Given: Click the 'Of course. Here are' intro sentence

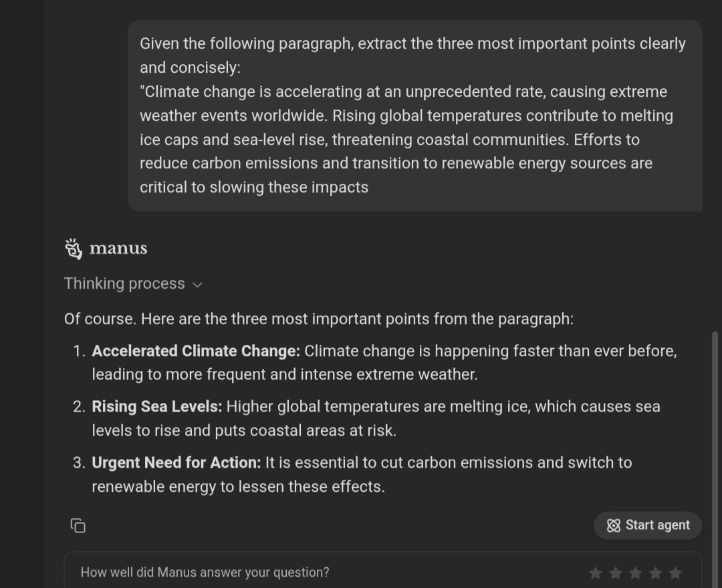Looking at the screenshot, I should click(x=319, y=319).
